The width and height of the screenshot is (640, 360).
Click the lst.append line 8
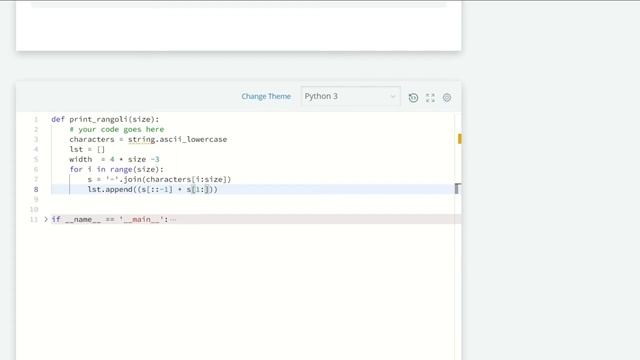tap(153, 189)
